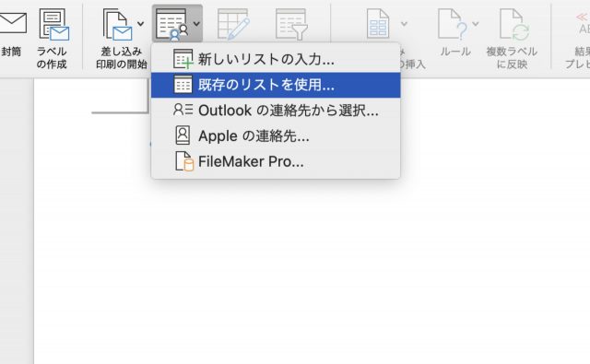
Task: Click the new list table-plus icon
Action: (183, 59)
